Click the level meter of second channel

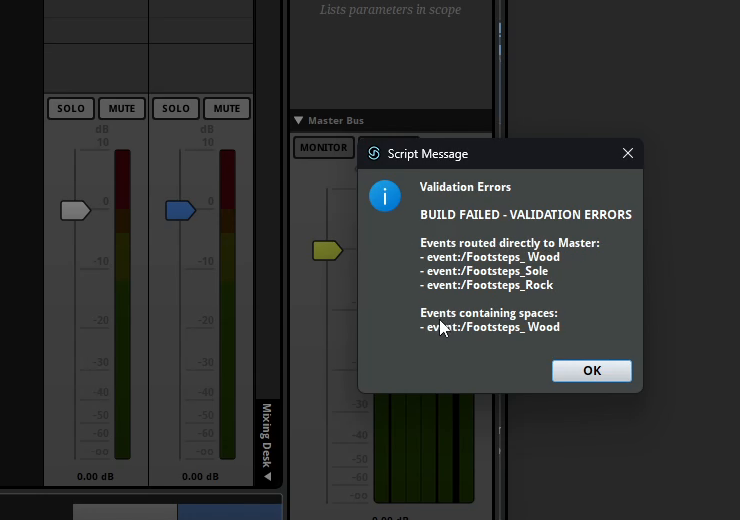point(227,304)
